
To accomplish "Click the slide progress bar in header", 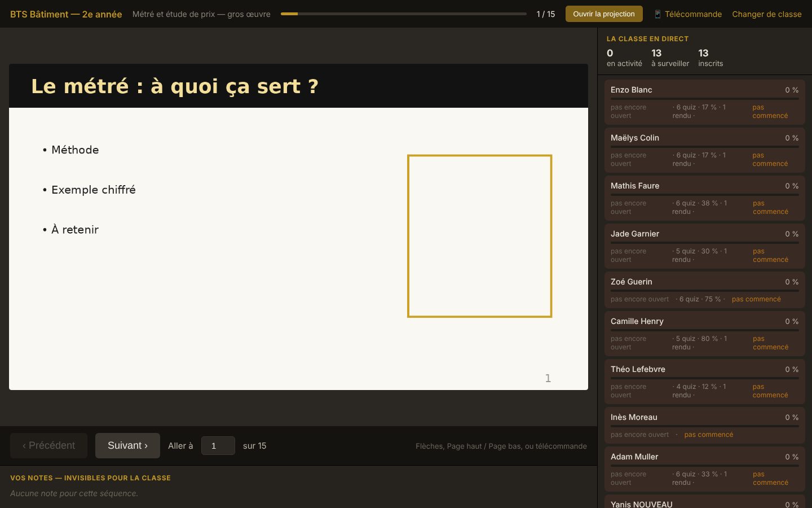I will coord(404,14).
